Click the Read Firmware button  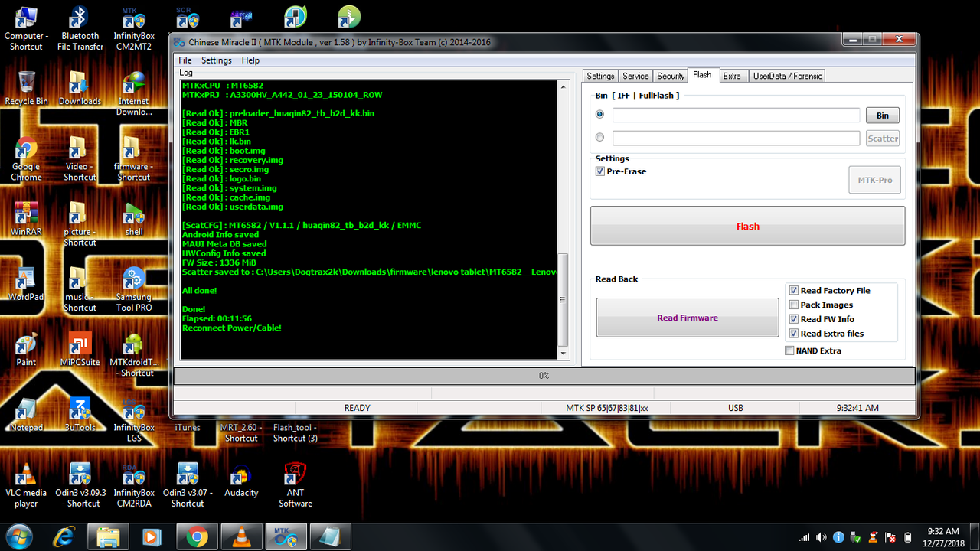pos(687,317)
